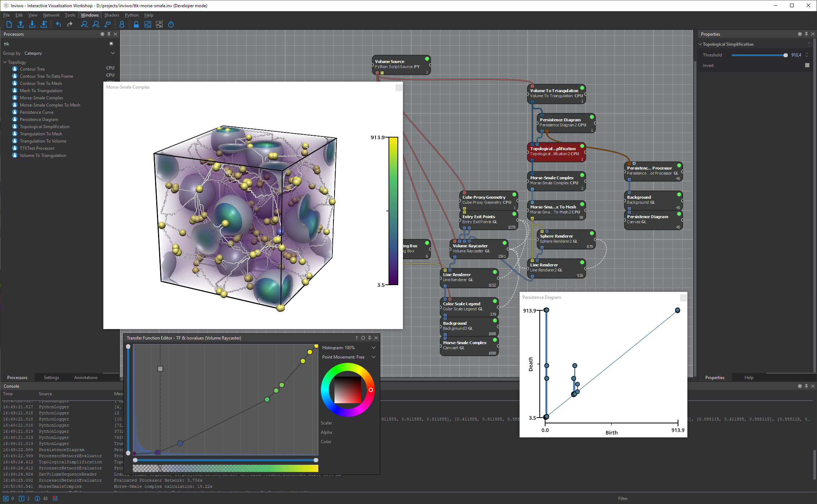The image size is (817, 504).
Task: Click the stopwatch timer toolbar icon
Action: click(171, 24)
